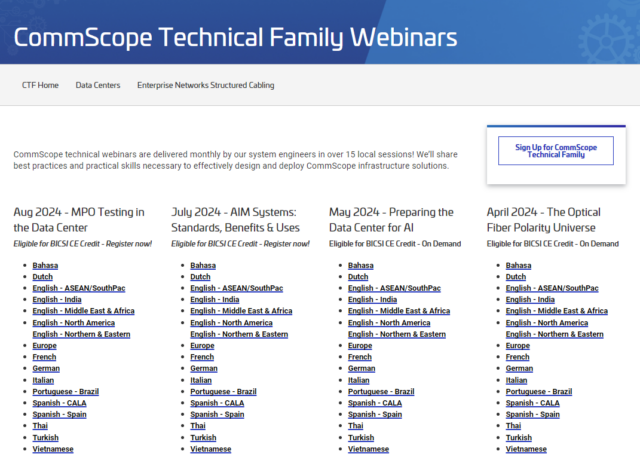
Task: Open Portuguese - Brazil under April 2024
Action: point(539,392)
